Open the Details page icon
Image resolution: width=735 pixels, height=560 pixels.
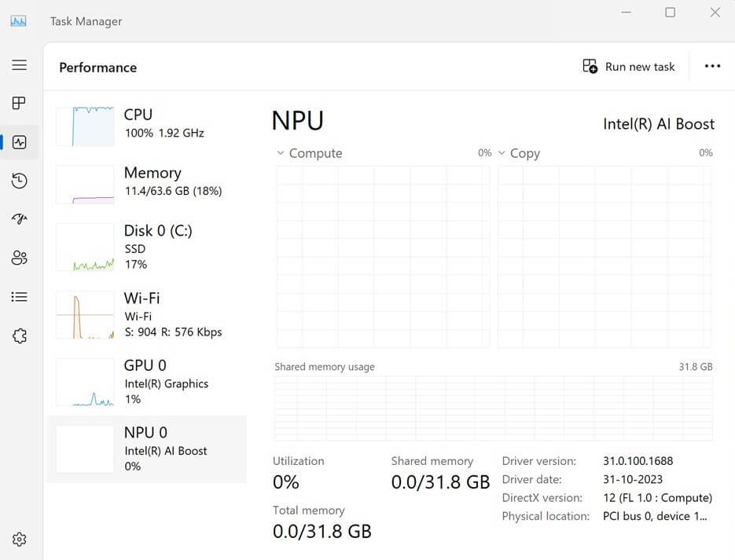pos(20,296)
